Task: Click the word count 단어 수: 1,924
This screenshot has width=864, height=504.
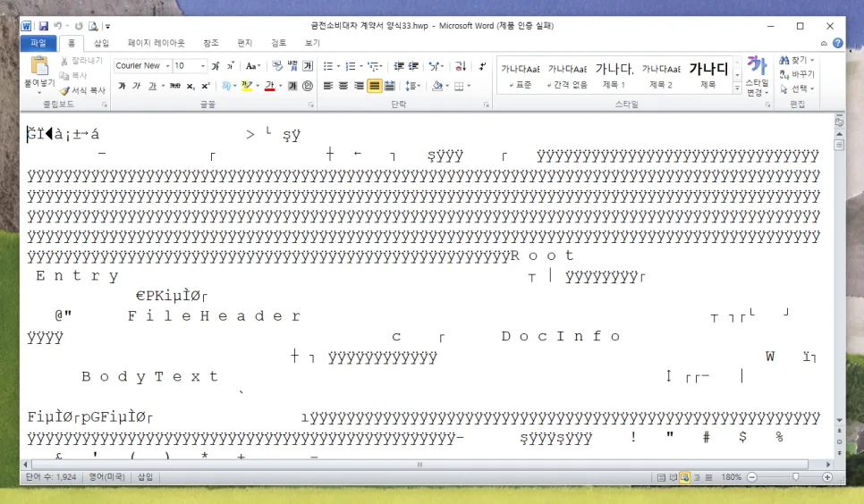Action: [x=51, y=477]
